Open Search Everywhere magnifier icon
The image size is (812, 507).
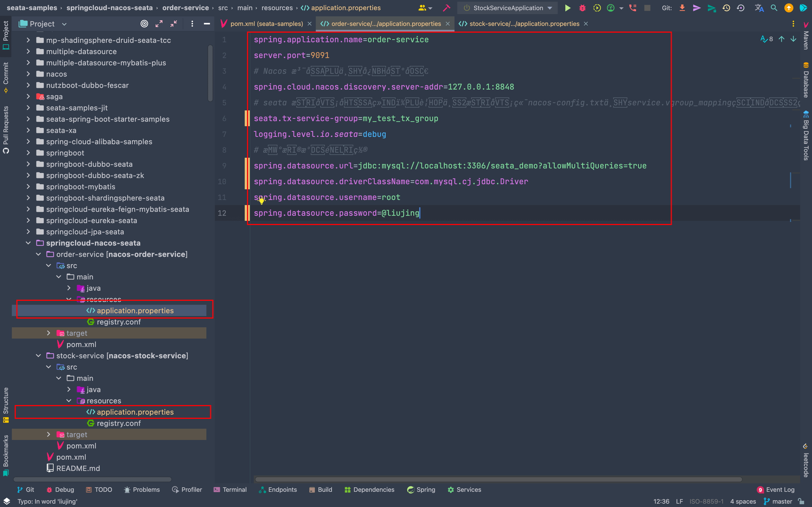pos(774,8)
